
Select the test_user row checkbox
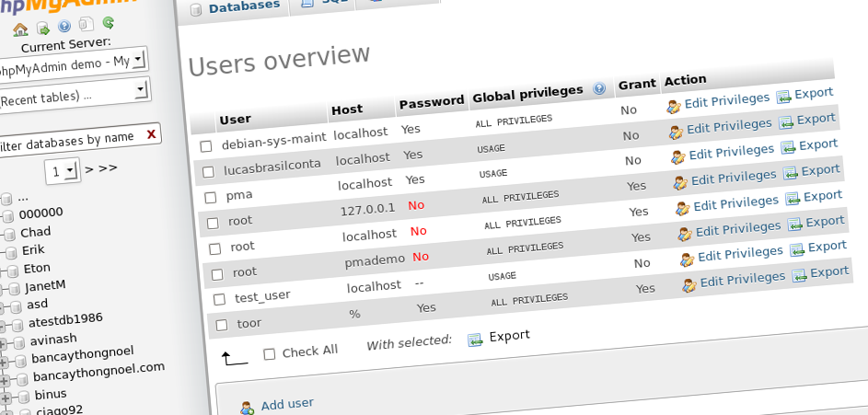click(219, 299)
